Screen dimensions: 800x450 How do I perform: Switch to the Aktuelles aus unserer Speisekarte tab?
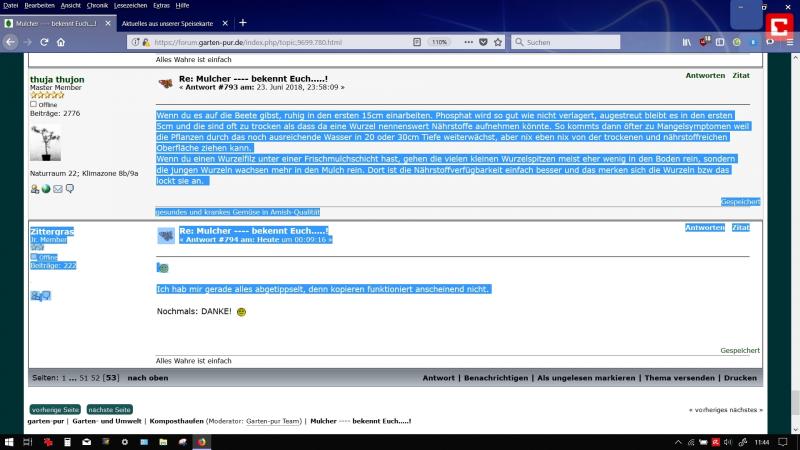tap(166, 23)
